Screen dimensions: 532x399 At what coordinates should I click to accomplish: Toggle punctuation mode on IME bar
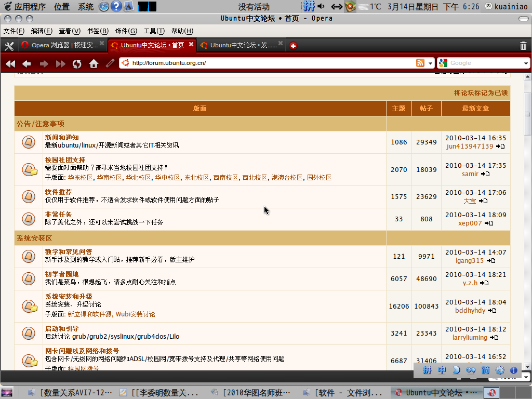coord(471,370)
